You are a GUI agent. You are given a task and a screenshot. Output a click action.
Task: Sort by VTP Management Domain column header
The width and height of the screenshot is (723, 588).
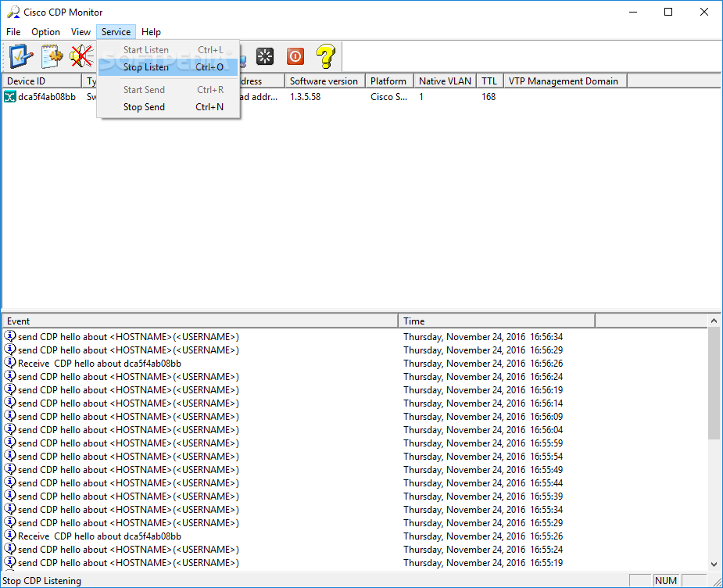(565, 81)
